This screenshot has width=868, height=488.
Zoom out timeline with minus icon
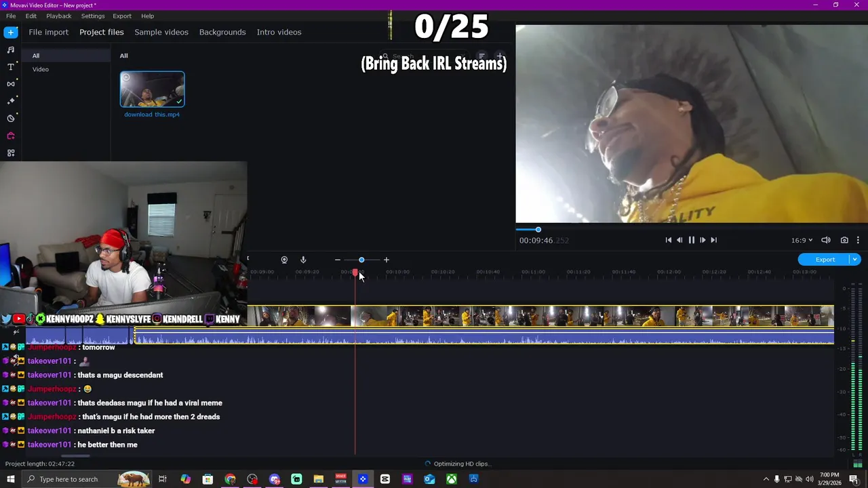point(337,260)
